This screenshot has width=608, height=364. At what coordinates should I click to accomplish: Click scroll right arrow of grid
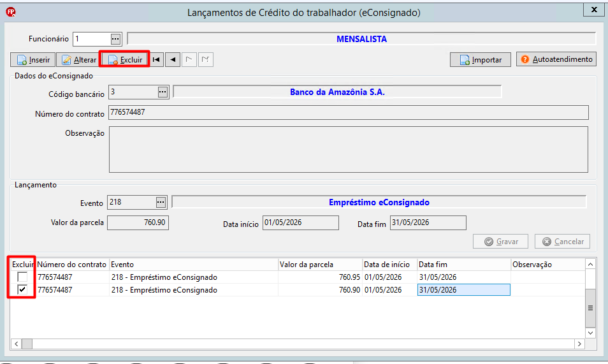point(579,344)
